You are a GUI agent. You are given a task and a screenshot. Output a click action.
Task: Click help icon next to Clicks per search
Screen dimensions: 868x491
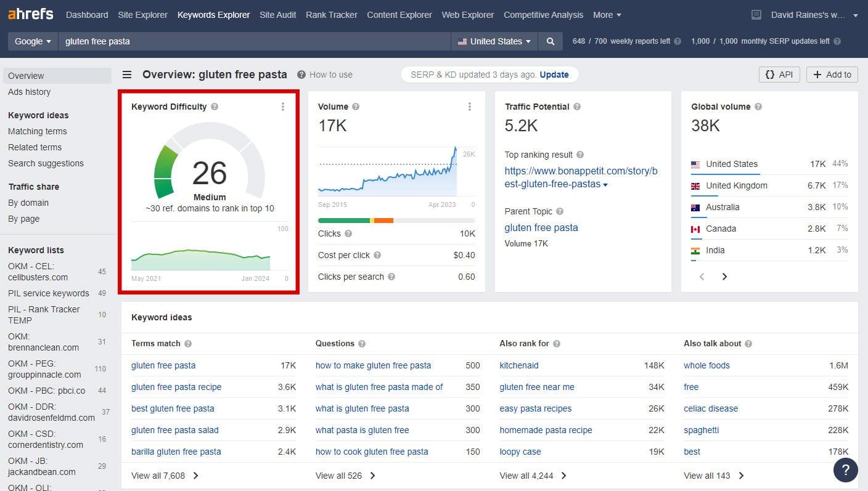click(x=391, y=277)
